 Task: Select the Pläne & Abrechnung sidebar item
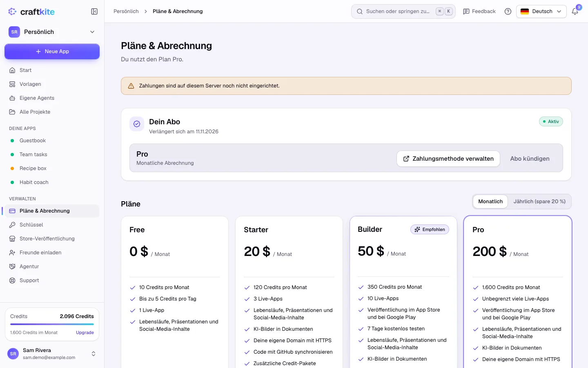tap(52, 211)
